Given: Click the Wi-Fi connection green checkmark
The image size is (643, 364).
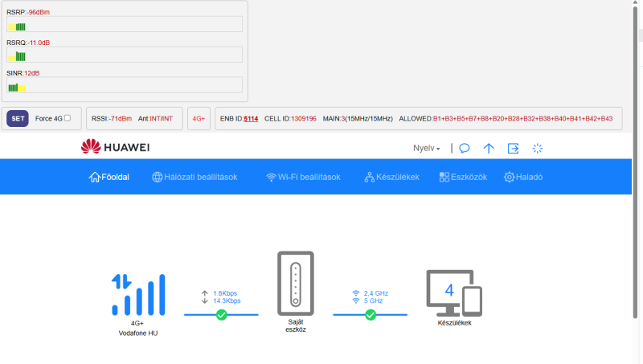Looking at the screenshot, I should 371,315.
